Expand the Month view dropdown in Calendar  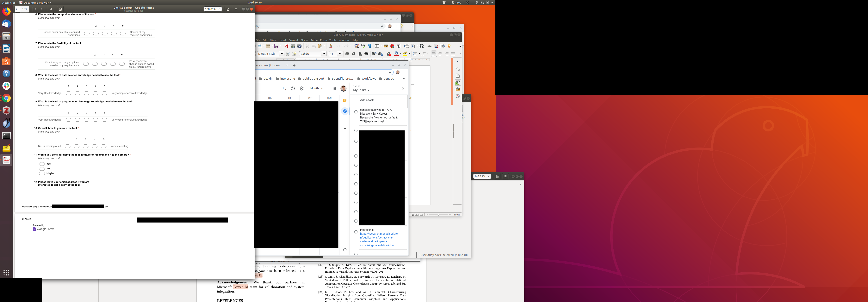316,88
